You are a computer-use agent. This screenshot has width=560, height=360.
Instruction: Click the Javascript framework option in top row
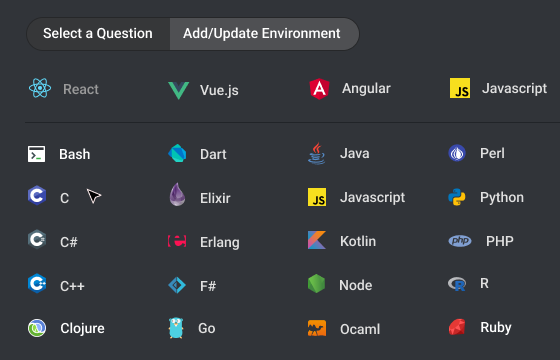498,88
